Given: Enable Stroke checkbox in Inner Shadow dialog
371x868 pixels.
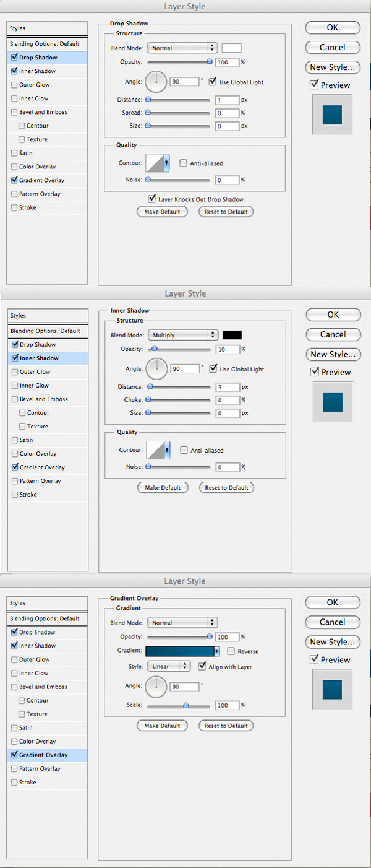Looking at the screenshot, I should coord(14,495).
